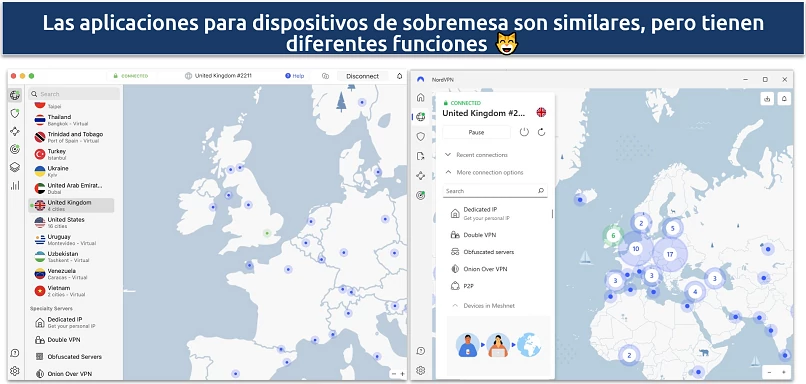Screen dimensions: 806x384
Task: Open globe server map icon in Mac sidebar
Action: pos(15,95)
